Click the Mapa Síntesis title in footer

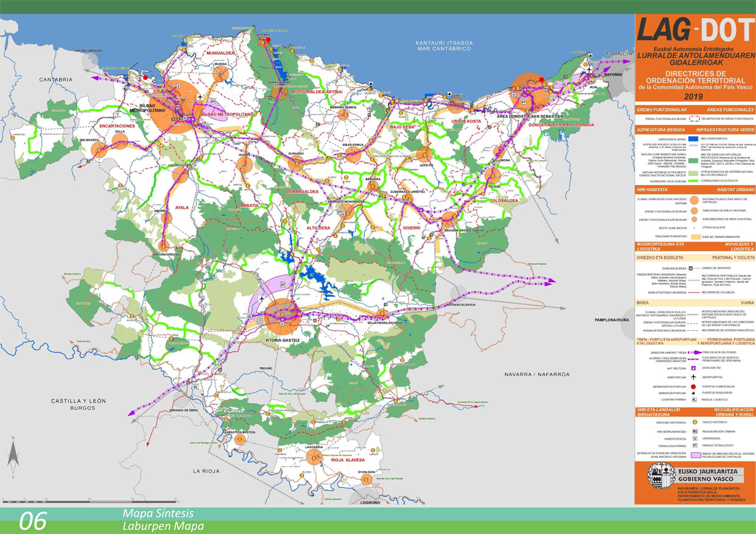[x=158, y=513]
